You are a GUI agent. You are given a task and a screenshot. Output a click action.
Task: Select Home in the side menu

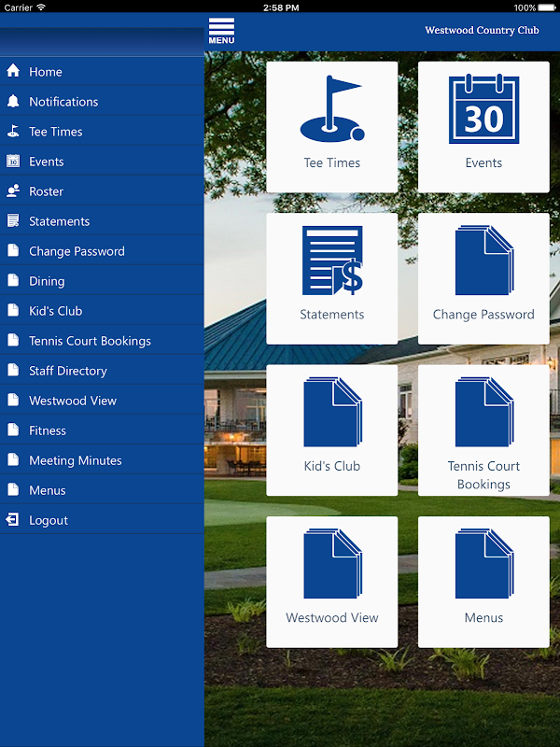pos(102,72)
